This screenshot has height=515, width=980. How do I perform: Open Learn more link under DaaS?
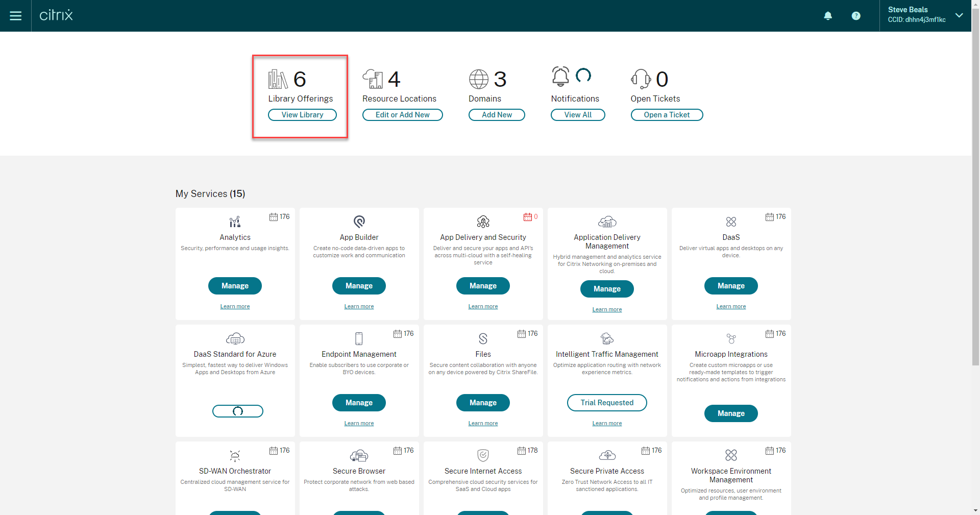[731, 307]
